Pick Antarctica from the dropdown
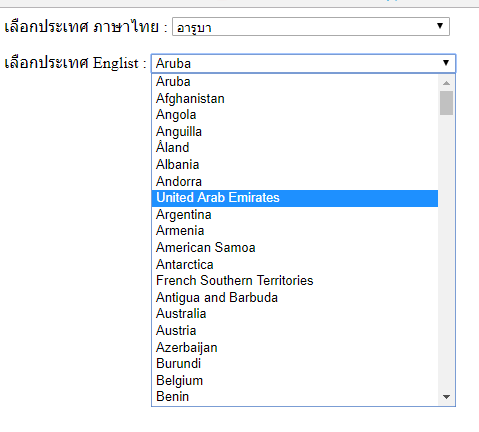The height and width of the screenshot is (432, 479). click(x=295, y=265)
